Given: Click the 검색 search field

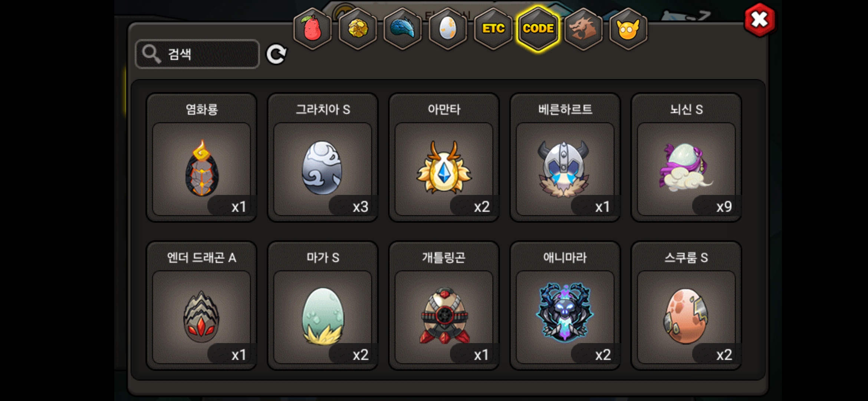Looking at the screenshot, I should pyautogui.click(x=197, y=54).
